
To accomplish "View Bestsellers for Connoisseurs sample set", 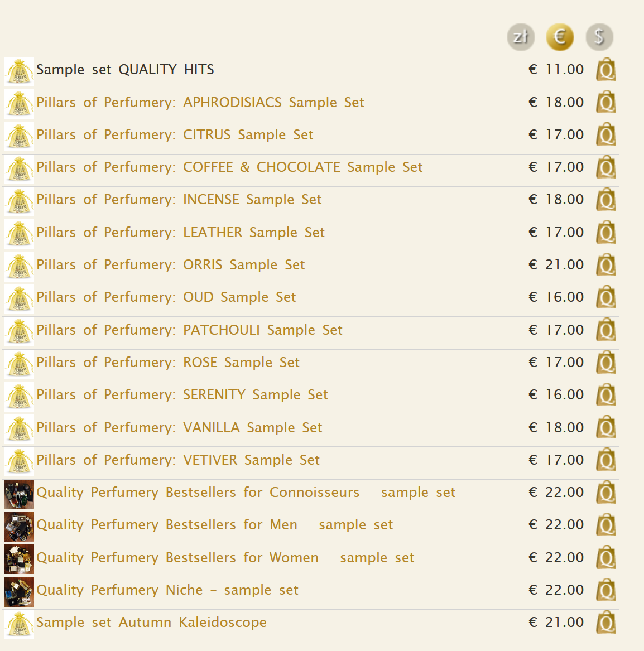I will coord(246,493).
